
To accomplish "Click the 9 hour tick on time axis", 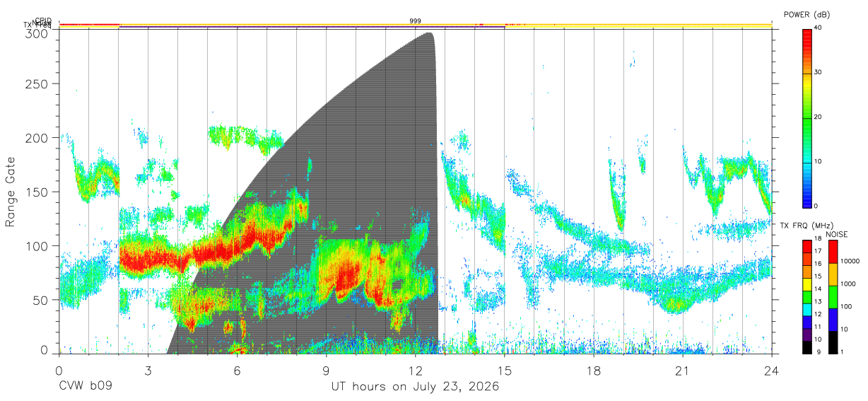I will (x=327, y=371).
